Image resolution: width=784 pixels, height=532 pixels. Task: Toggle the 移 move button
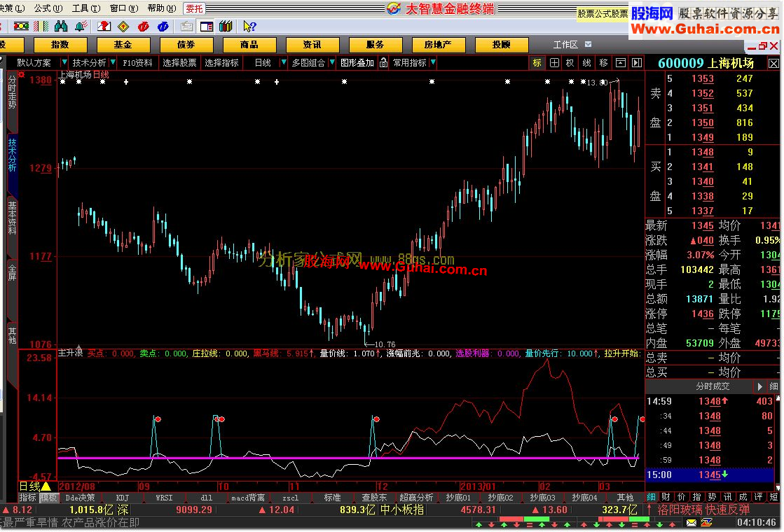603,62
